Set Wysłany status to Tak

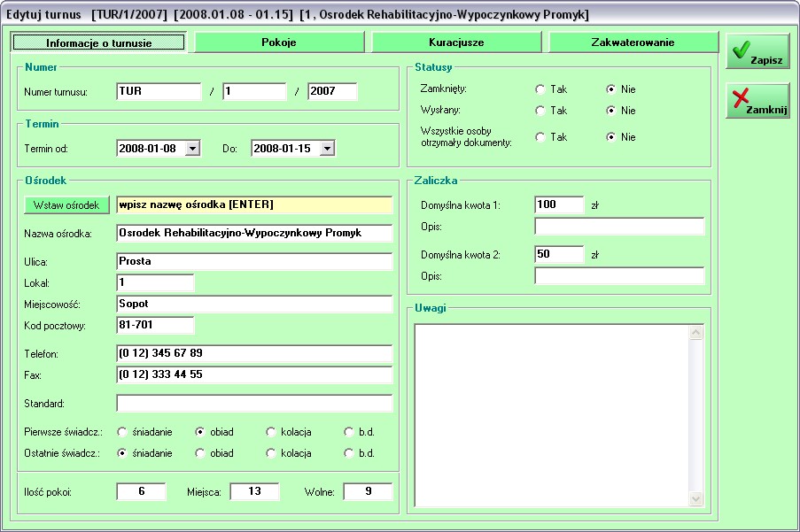click(x=540, y=111)
